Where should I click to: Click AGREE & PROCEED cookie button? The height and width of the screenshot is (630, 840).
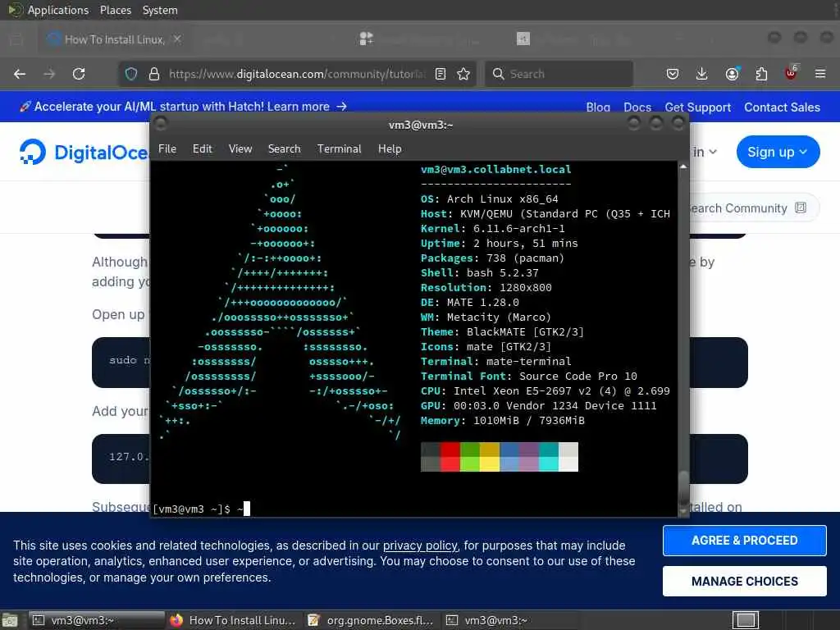click(744, 540)
